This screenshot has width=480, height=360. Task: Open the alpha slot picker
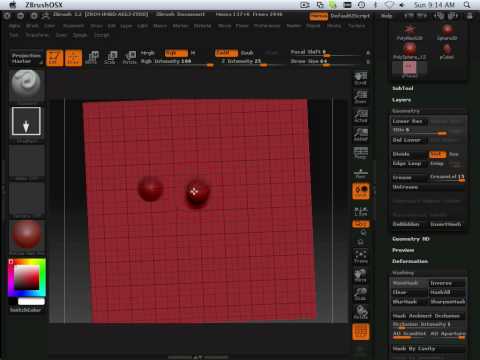pos(27,162)
